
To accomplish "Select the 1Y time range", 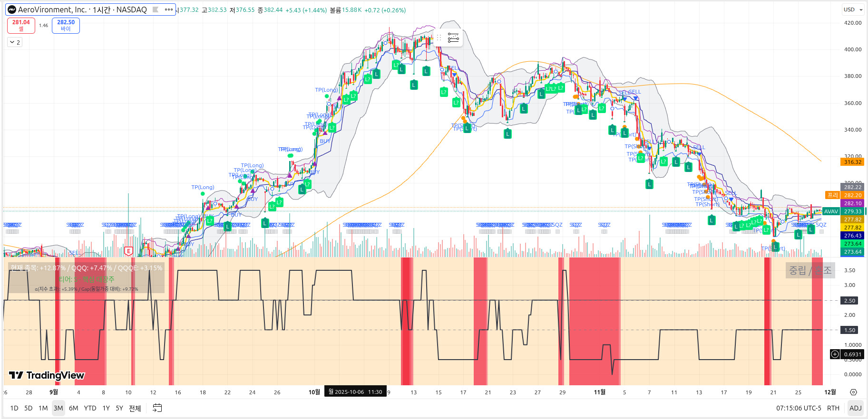I will tap(106, 408).
